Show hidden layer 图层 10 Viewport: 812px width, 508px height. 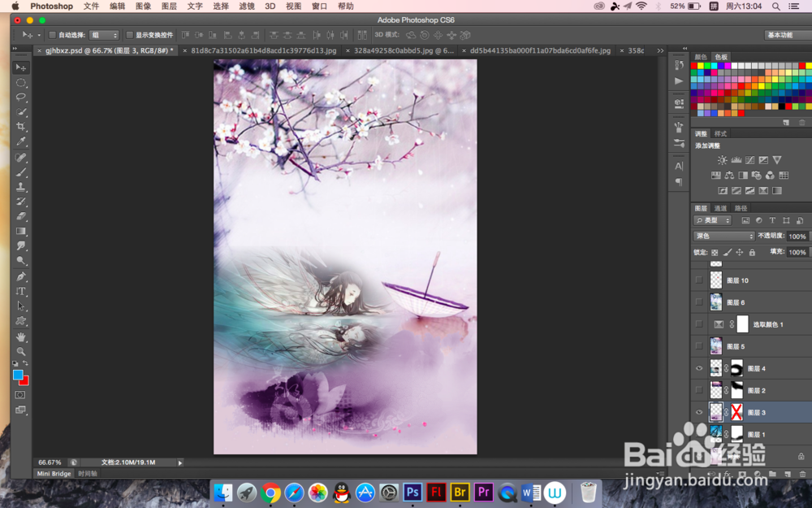699,280
